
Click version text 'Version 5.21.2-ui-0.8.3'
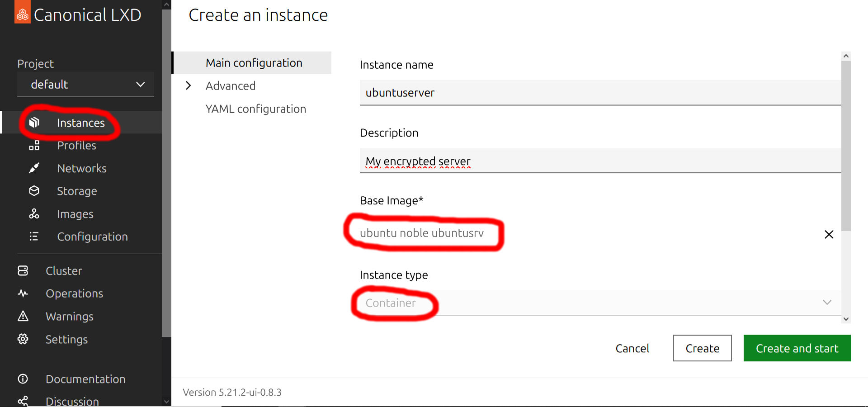point(232,392)
